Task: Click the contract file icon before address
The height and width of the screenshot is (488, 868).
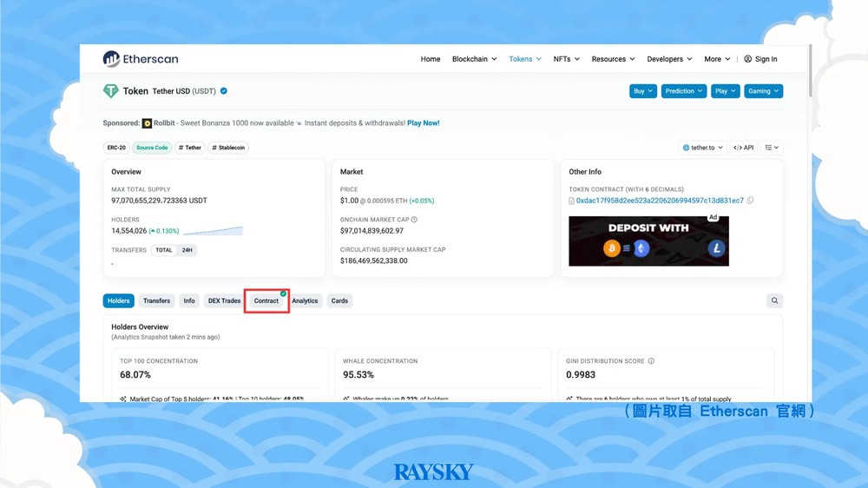Action: pos(572,201)
